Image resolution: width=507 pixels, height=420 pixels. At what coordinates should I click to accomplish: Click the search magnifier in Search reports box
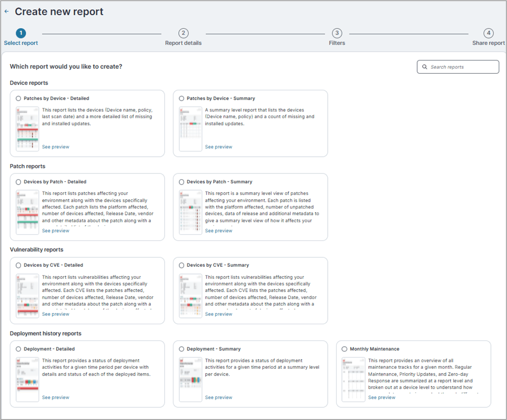point(424,66)
